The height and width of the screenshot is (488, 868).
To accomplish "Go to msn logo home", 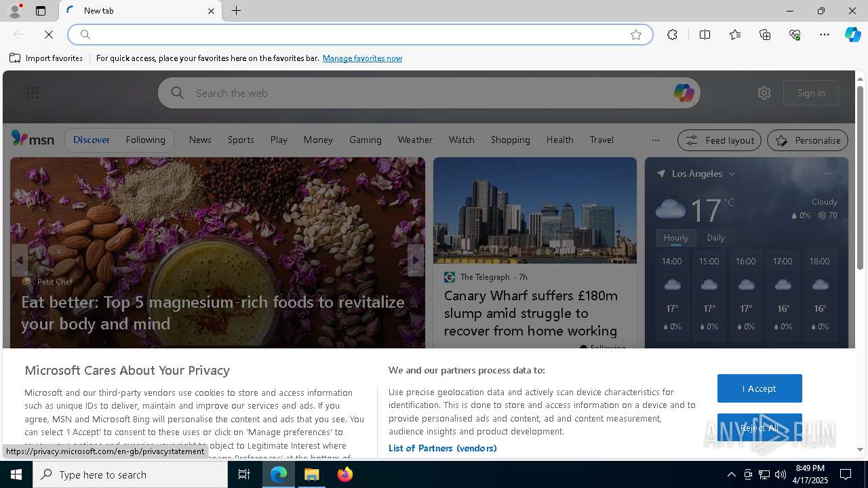I will (x=33, y=140).
